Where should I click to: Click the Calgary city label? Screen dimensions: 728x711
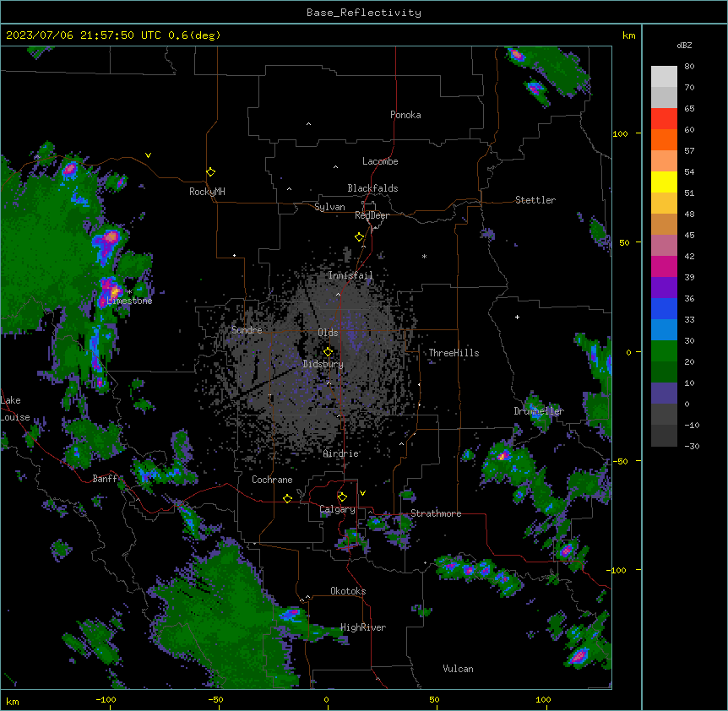(x=338, y=509)
